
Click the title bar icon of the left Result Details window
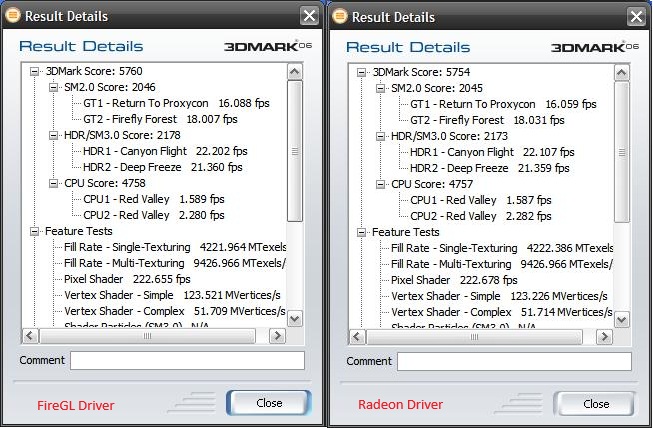tap(13, 16)
